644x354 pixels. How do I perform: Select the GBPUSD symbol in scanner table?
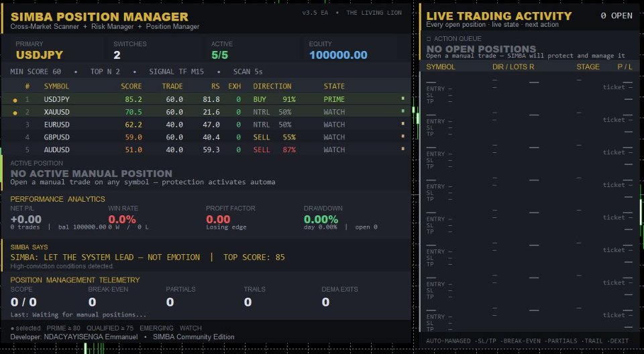56,137
